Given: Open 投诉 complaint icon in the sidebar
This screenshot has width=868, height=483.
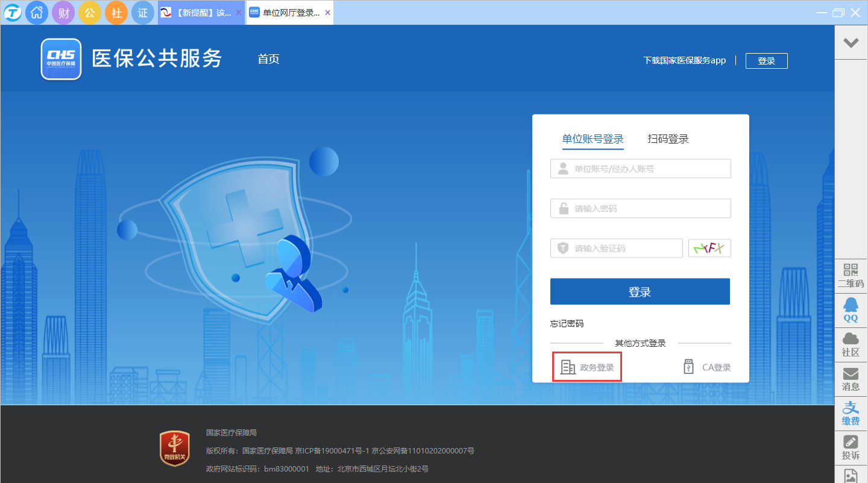Looking at the screenshot, I should tap(851, 447).
